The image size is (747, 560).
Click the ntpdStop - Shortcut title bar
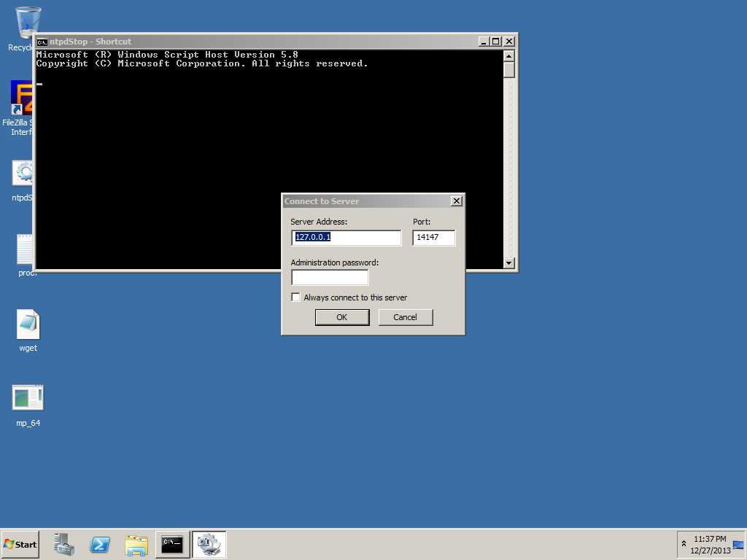coord(258,42)
